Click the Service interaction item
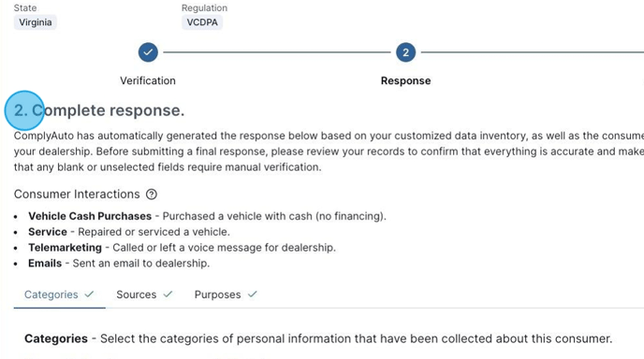The width and height of the screenshot is (644, 359). [x=129, y=232]
